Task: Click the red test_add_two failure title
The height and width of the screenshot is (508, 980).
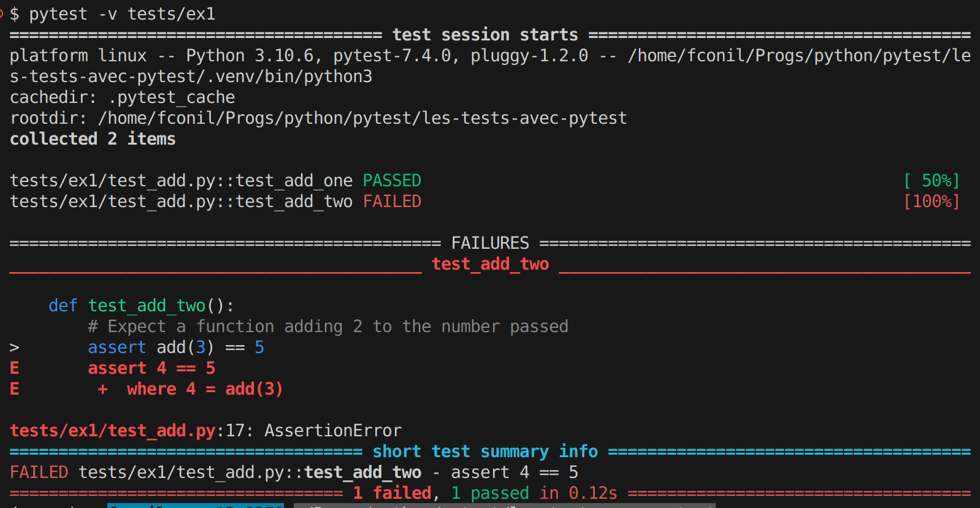Action: [x=490, y=264]
